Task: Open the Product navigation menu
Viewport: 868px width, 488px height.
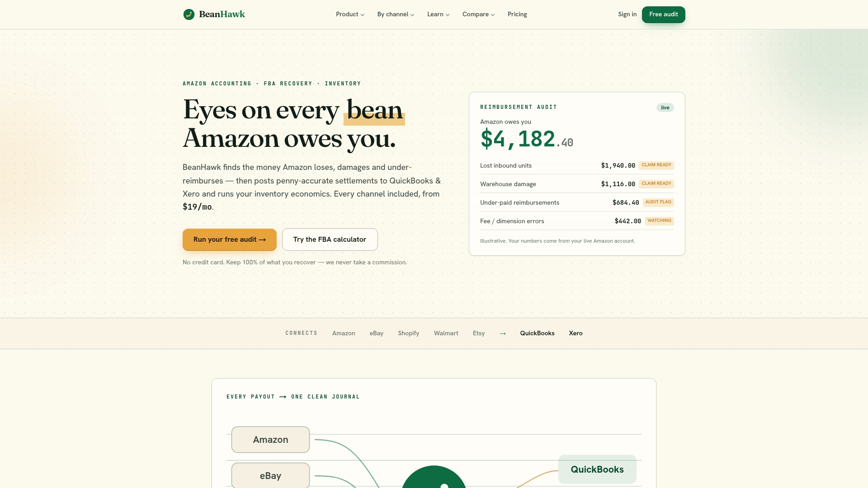Action: click(x=350, y=14)
